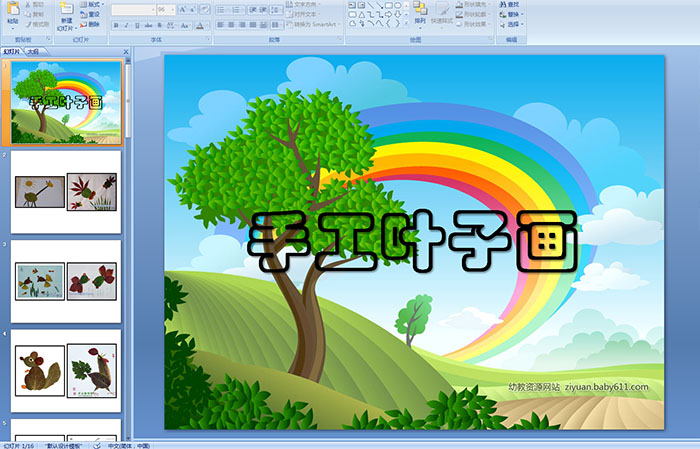Toggle underline formatting
The height and width of the screenshot is (449, 700).
tap(137, 25)
